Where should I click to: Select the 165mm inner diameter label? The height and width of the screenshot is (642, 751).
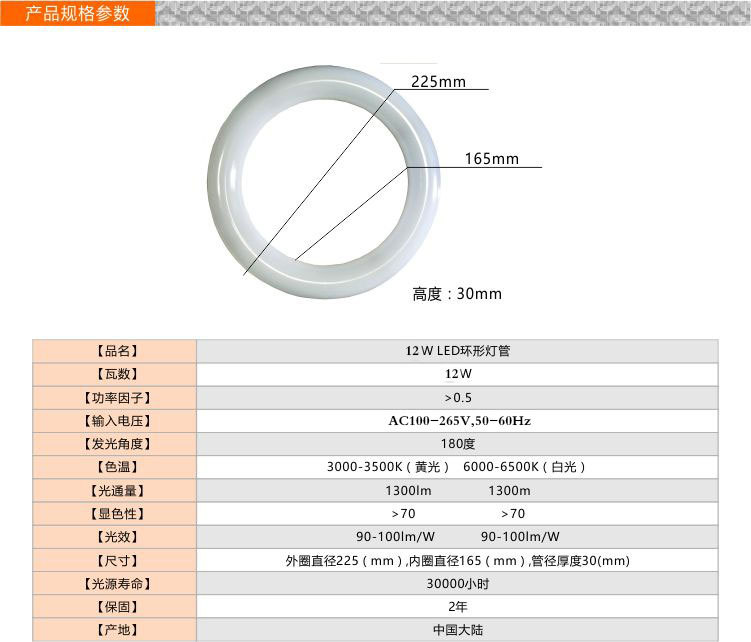(491, 159)
